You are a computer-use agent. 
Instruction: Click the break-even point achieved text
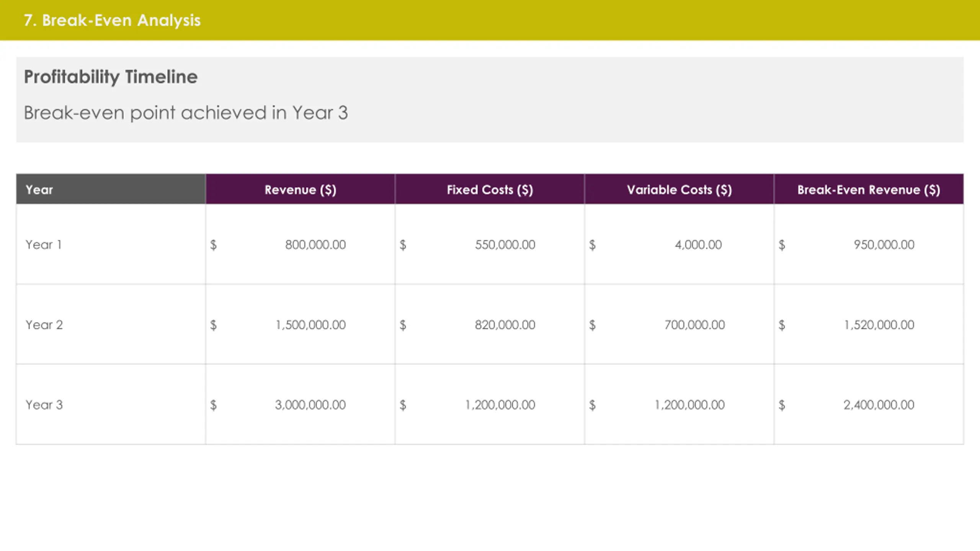186,113
